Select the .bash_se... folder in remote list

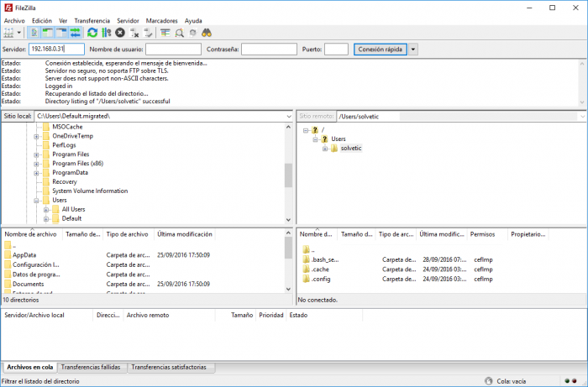[x=325, y=259]
